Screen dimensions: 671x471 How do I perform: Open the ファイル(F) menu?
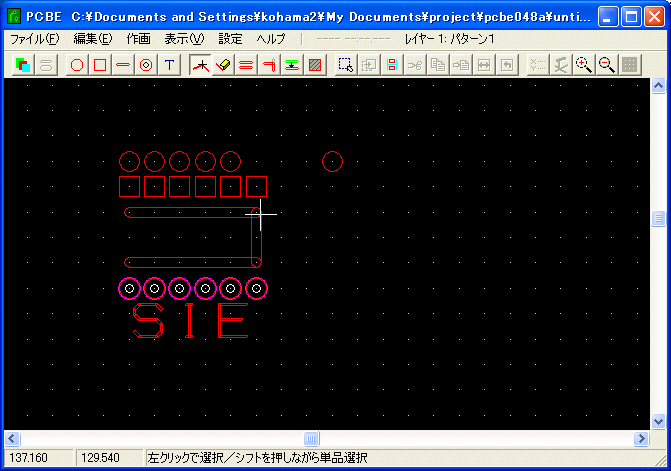coord(34,38)
